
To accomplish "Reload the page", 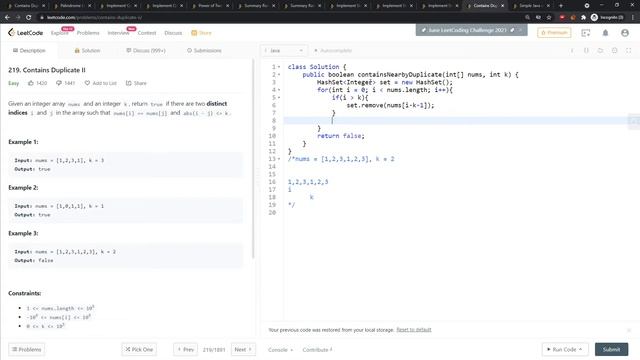I will point(29,18).
